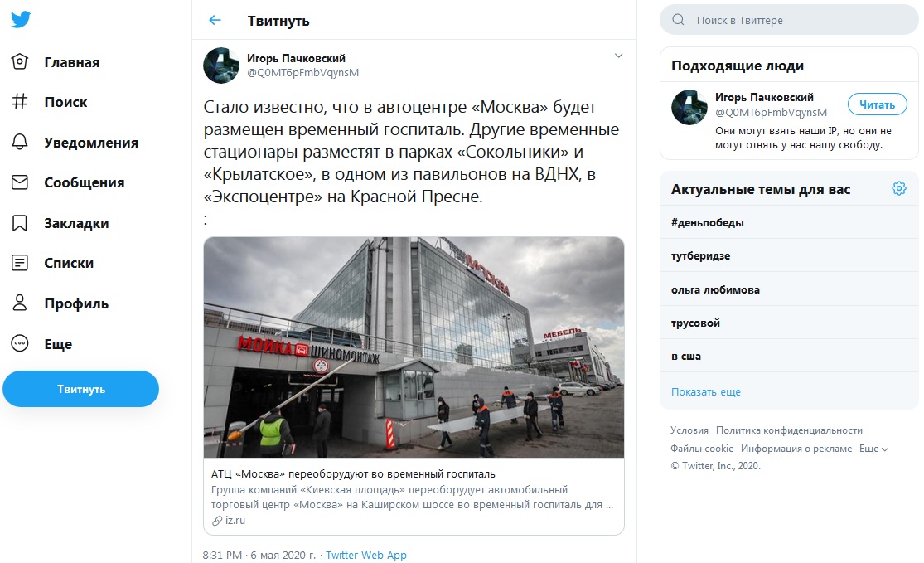Click the blue Твитнуть button
Screen dimensions: 924x563
[80, 389]
